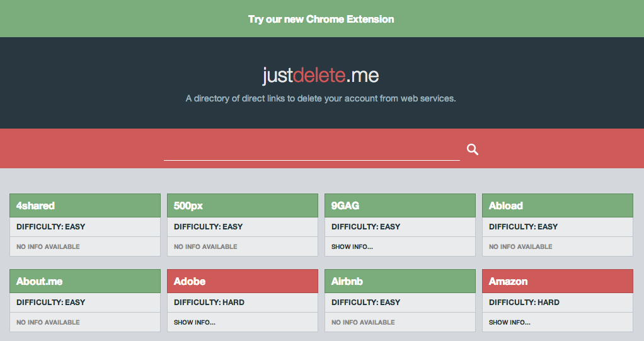Open the 4shared delete link
The image size is (644, 341).
(x=85, y=205)
